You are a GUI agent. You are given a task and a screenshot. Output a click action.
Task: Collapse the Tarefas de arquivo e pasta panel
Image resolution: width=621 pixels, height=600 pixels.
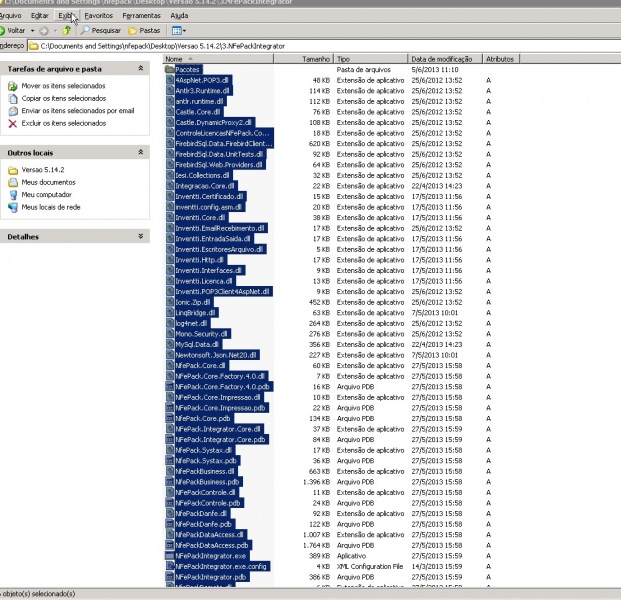(141, 69)
